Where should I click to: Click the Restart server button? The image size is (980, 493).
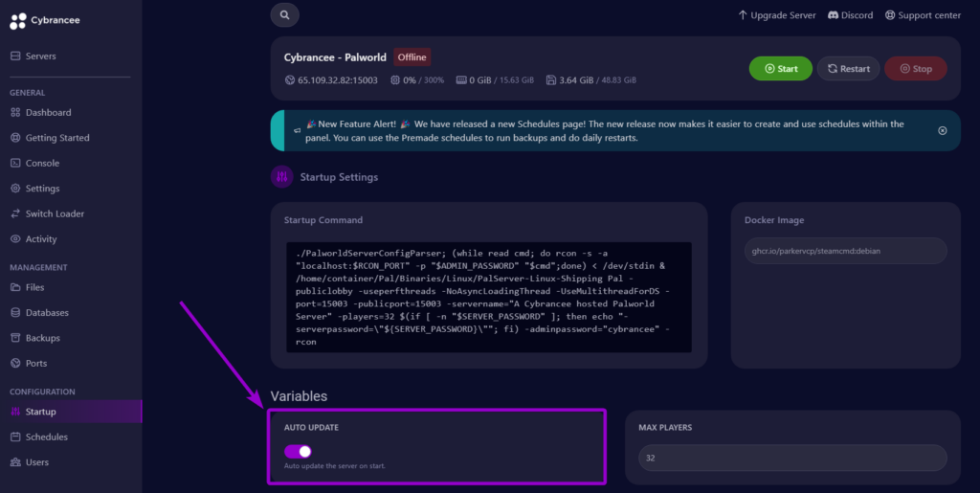[848, 69]
